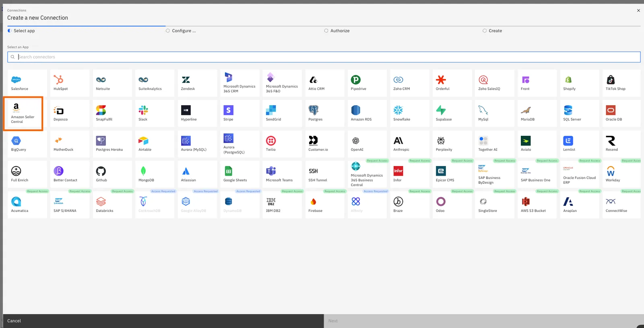Screen dimensions: 644x328
Task: Pick the Zendesk connector
Action: tap(197, 83)
